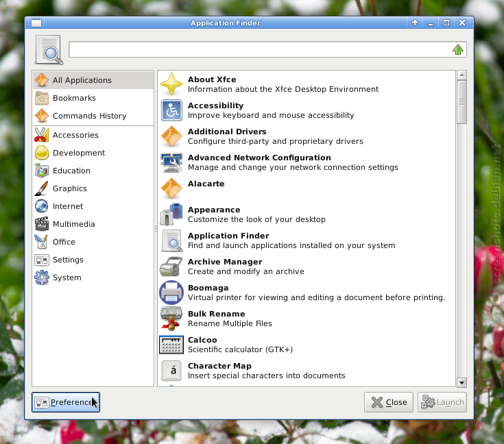The image size is (504, 444).
Task: Select the Education category label
Action: 71,171
